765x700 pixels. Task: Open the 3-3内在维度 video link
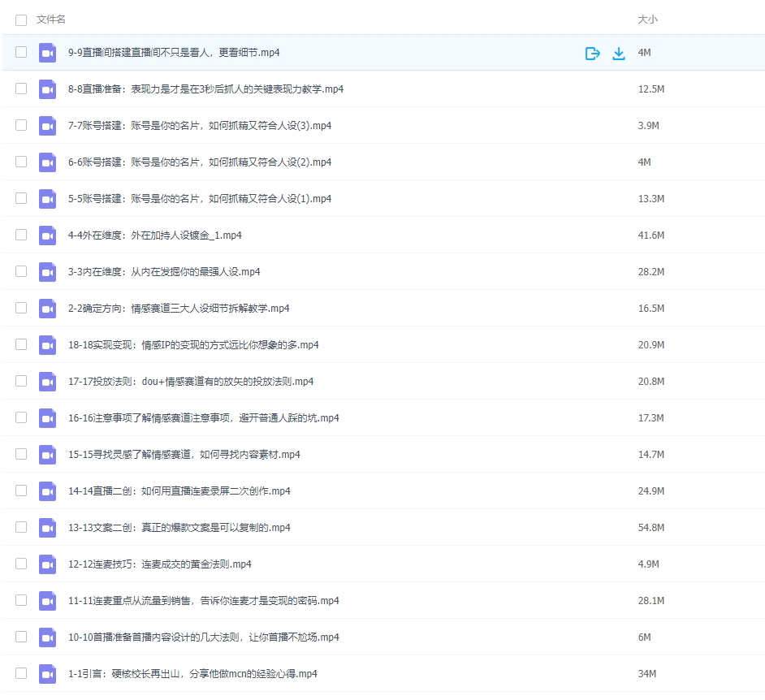coord(162,271)
